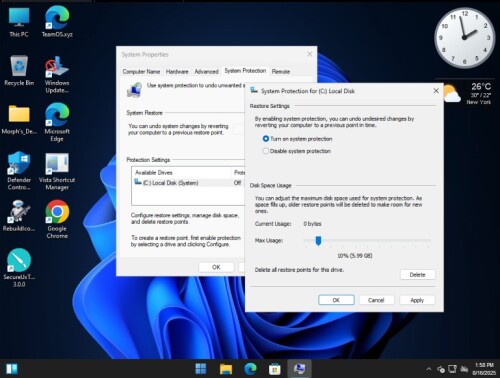
Task: Select (C:) Local Disk (System) drive row
Action: tap(188, 183)
